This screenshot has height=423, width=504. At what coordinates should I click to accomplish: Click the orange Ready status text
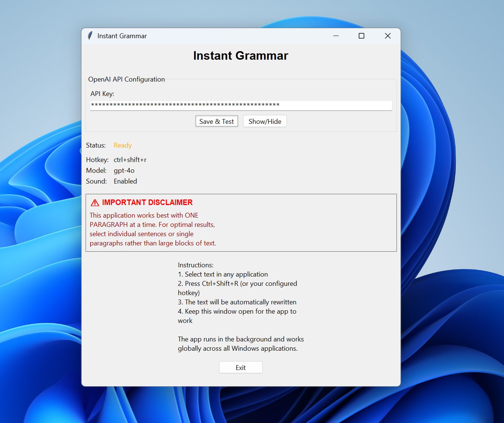[x=122, y=145]
